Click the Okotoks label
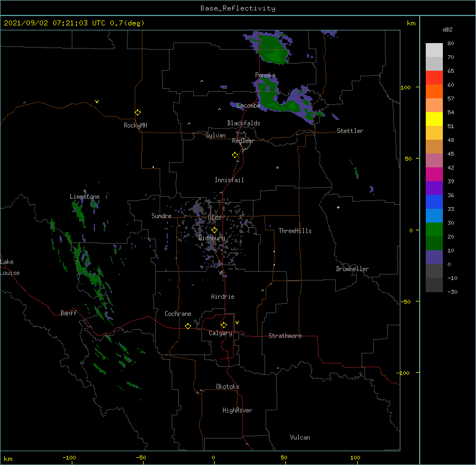476x465 pixels. click(228, 387)
